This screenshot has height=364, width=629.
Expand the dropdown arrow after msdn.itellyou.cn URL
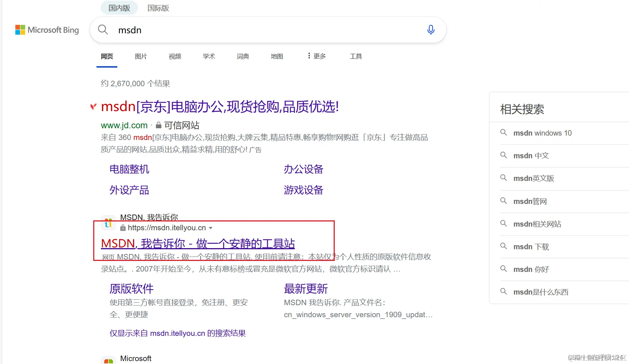pos(211,228)
